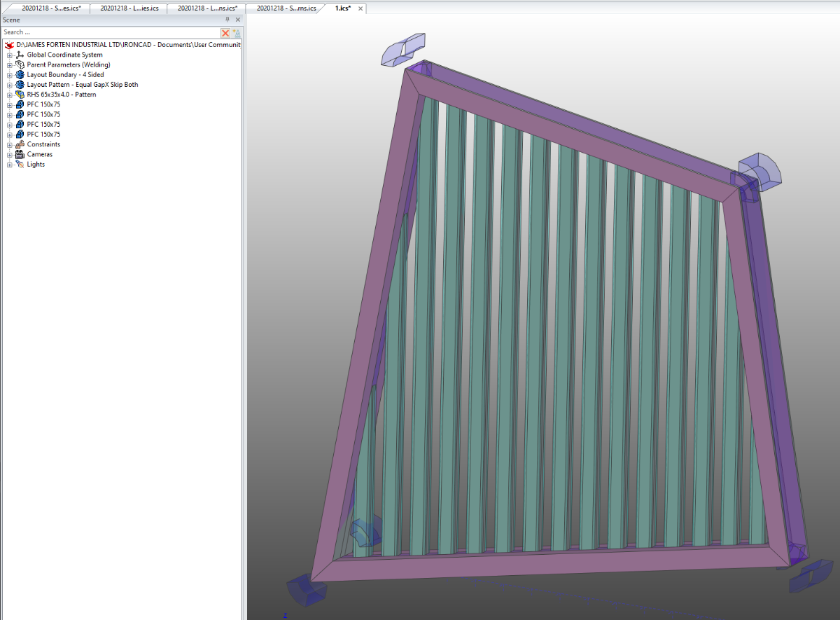
Task: Click the Parent Parameters (Welding) icon
Action: (x=20, y=64)
